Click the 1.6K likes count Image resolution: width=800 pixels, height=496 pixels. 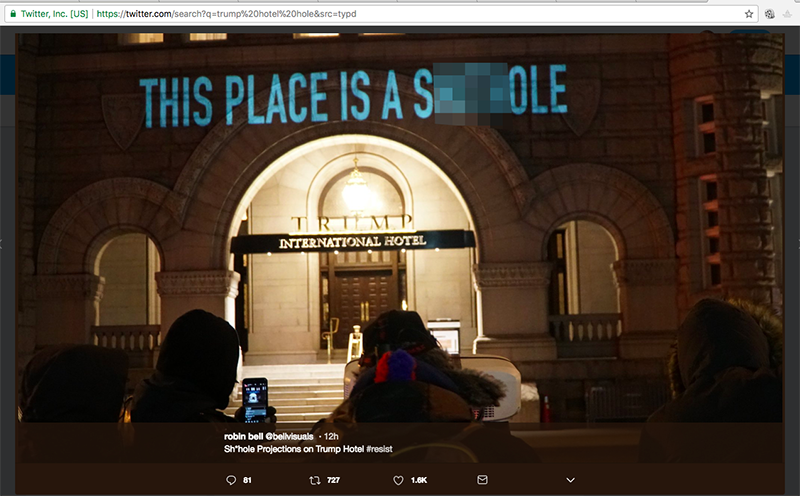tap(419, 480)
